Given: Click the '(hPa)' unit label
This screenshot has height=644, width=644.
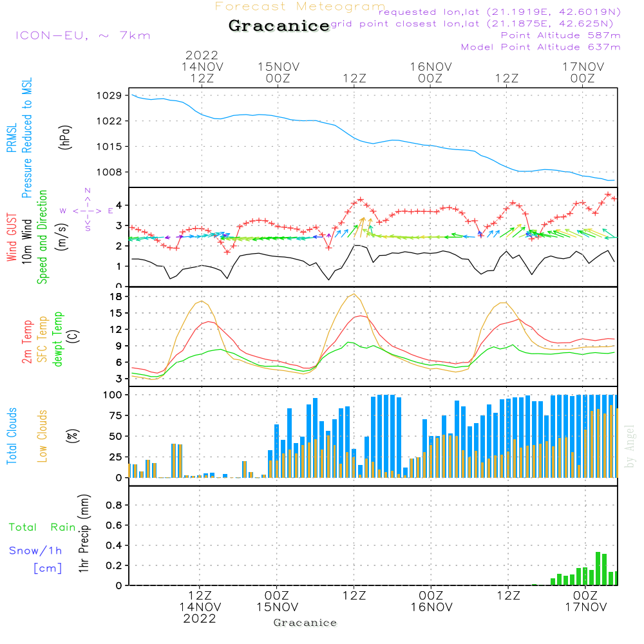Looking at the screenshot, I should pos(65,137).
